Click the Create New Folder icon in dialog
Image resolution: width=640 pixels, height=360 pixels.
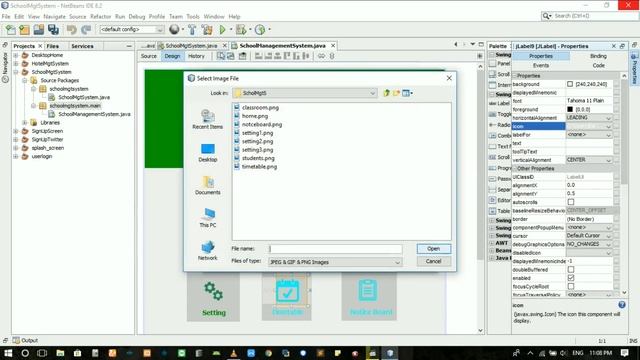pos(396,93)
